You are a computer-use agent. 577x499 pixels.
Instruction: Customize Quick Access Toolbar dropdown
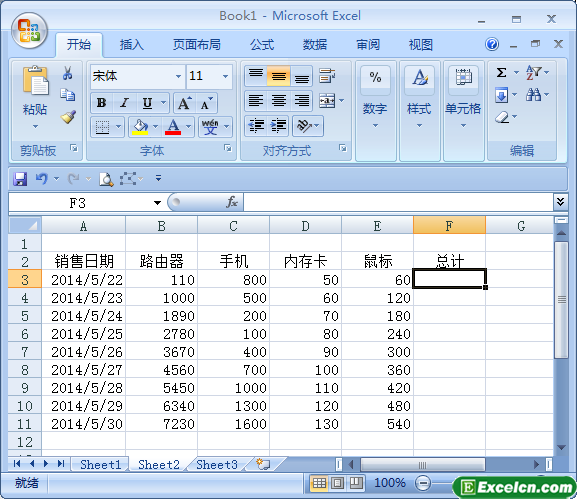159,179
